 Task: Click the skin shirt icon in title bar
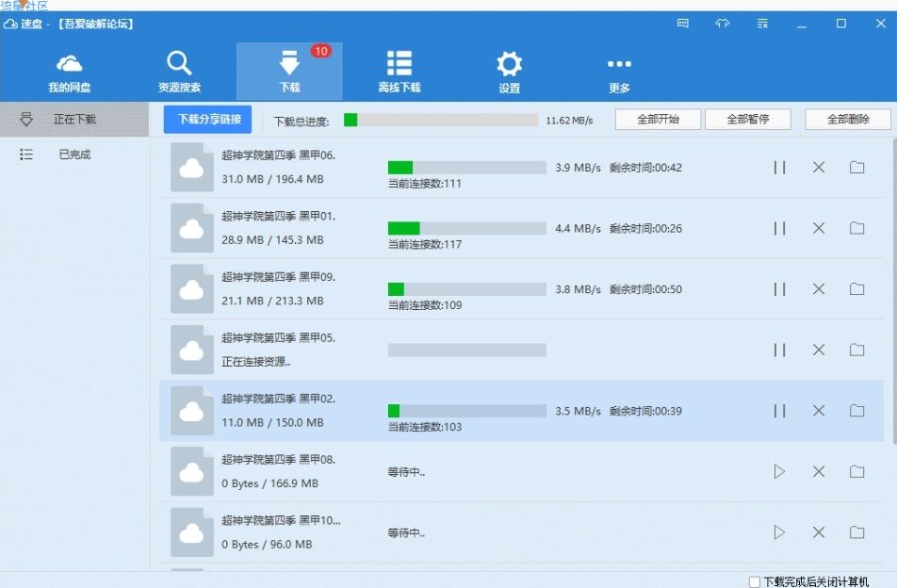[x=723, y=24]
